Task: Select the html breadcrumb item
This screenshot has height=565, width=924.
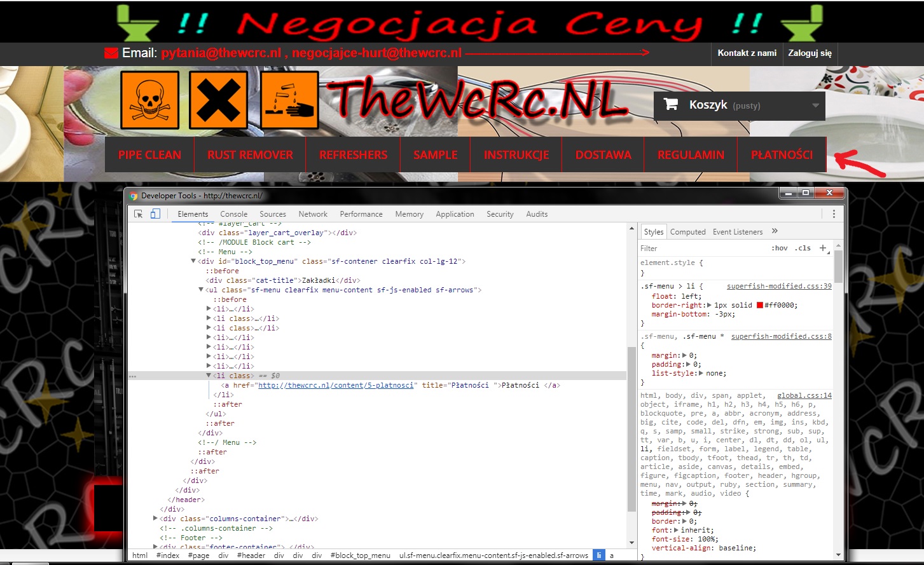Action: (x=140, y=555)
